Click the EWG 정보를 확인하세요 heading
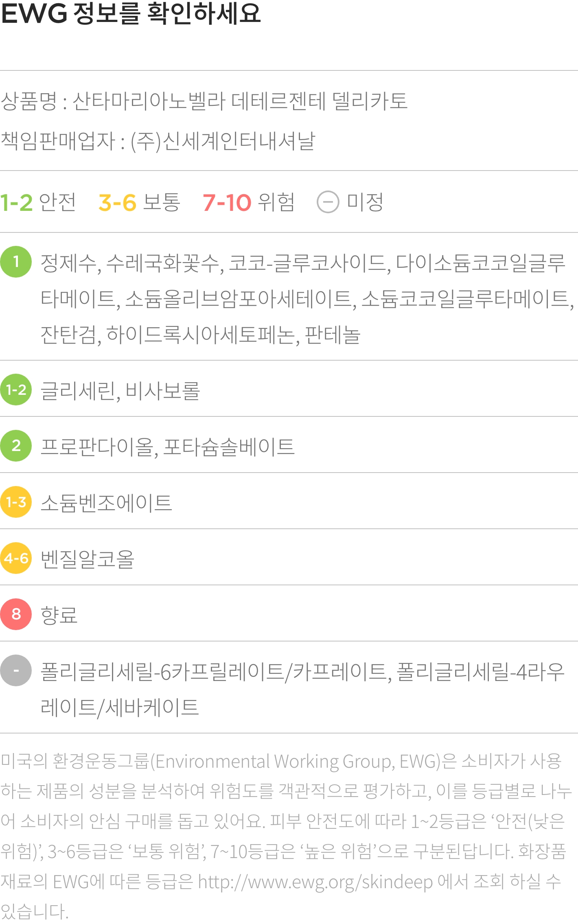This screenshot has height=924, width=578. (x=131, y=13)
